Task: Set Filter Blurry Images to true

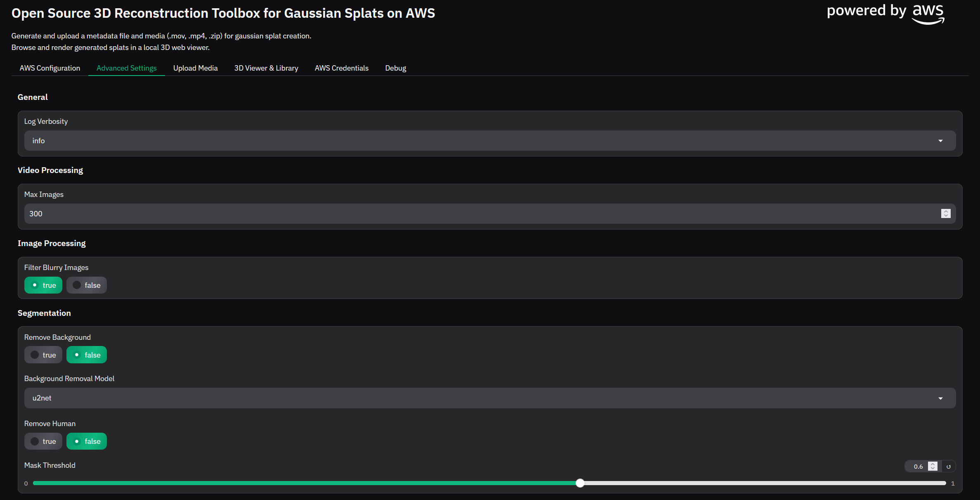Action: 43,285
